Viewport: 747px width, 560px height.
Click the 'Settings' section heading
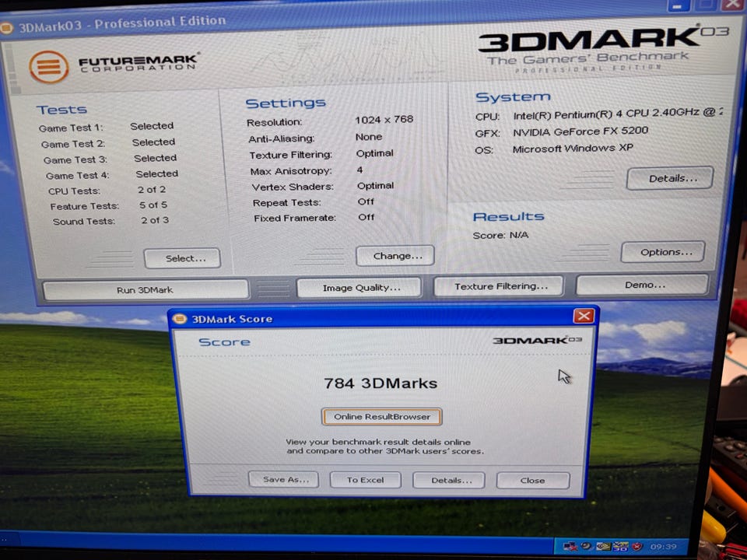pos(286,103)
